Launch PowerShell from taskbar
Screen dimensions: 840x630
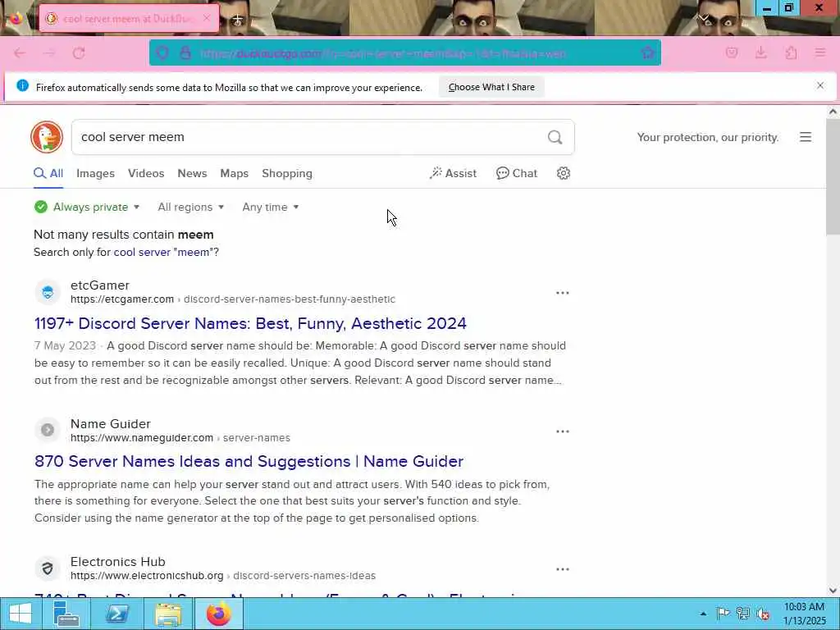click(x=117, y=614)
